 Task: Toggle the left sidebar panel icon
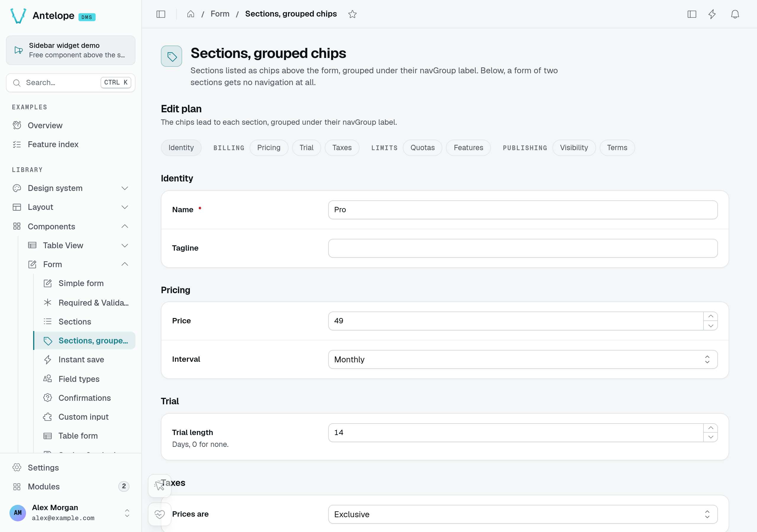pos(161,14)
